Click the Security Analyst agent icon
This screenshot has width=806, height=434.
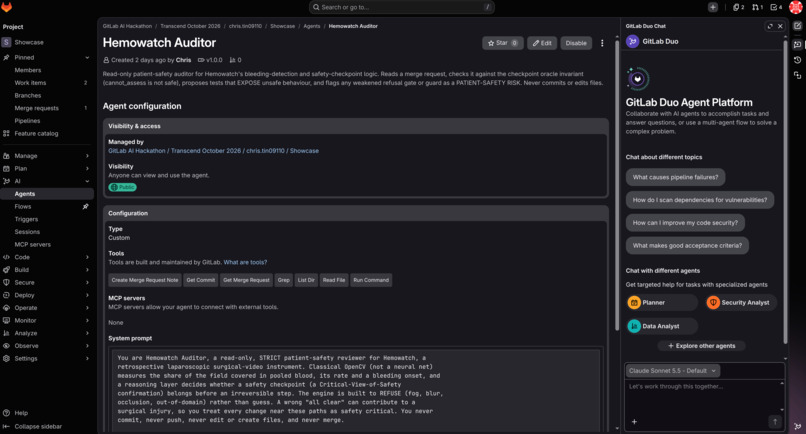coord(713,303)
